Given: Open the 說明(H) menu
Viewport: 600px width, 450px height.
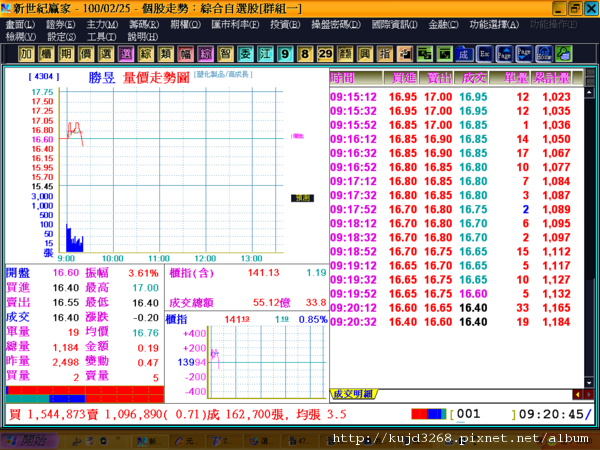Looking at the screenshot, I should (x=143, y=37).
